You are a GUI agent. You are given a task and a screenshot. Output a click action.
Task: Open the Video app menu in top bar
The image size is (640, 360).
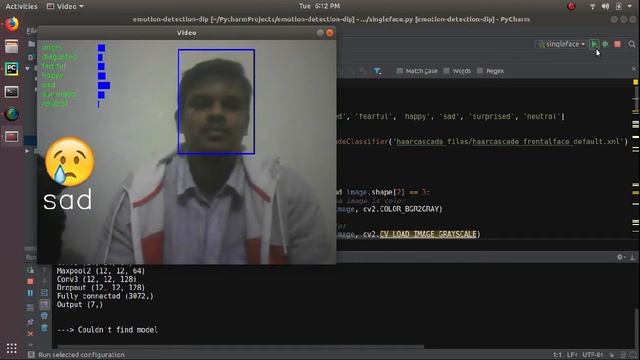(x=65, y=6)
